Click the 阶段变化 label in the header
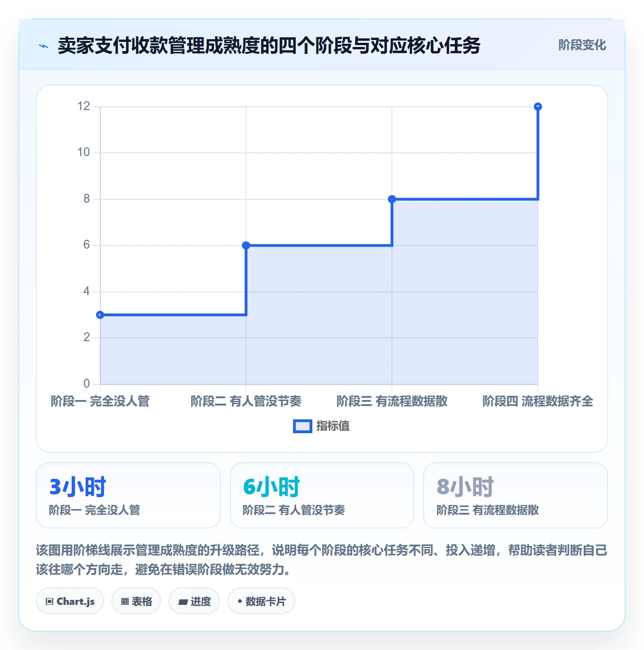The width and height of the screenshot is (644, 650). [582, 45]
